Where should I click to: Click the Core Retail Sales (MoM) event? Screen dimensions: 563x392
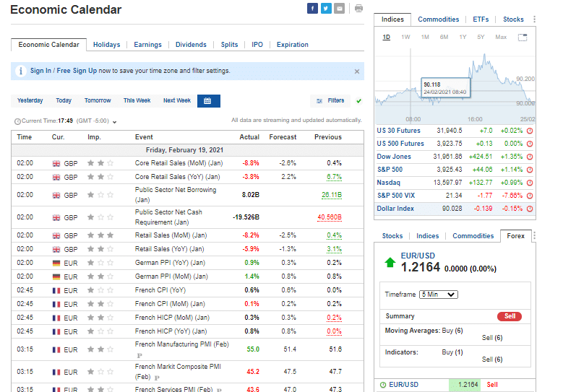(179, 163)
